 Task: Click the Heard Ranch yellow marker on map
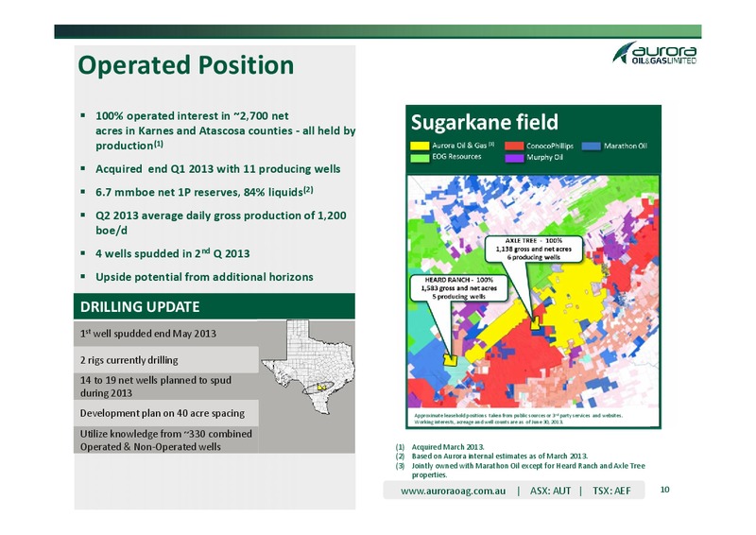pos(451,360)
